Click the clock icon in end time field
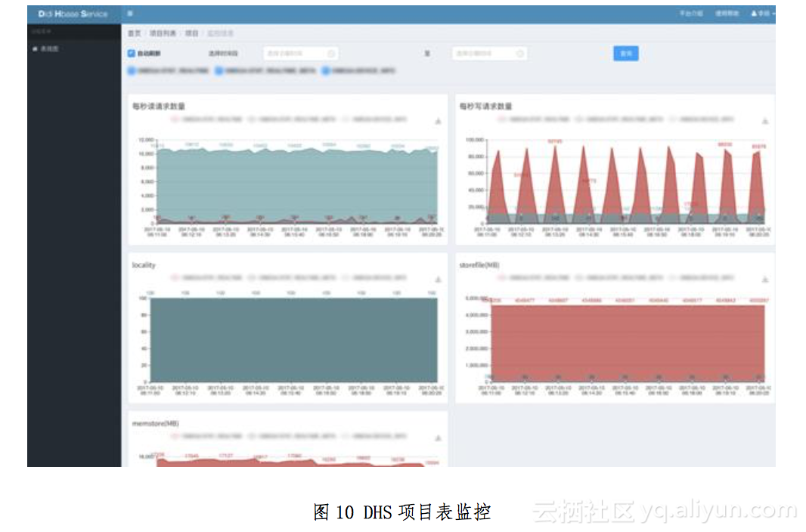 (519, 54)
